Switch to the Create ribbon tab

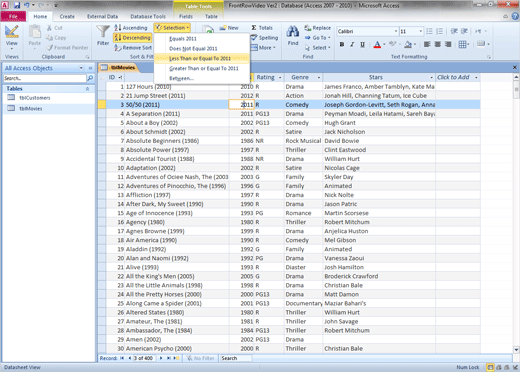click(x=67, y=16)
